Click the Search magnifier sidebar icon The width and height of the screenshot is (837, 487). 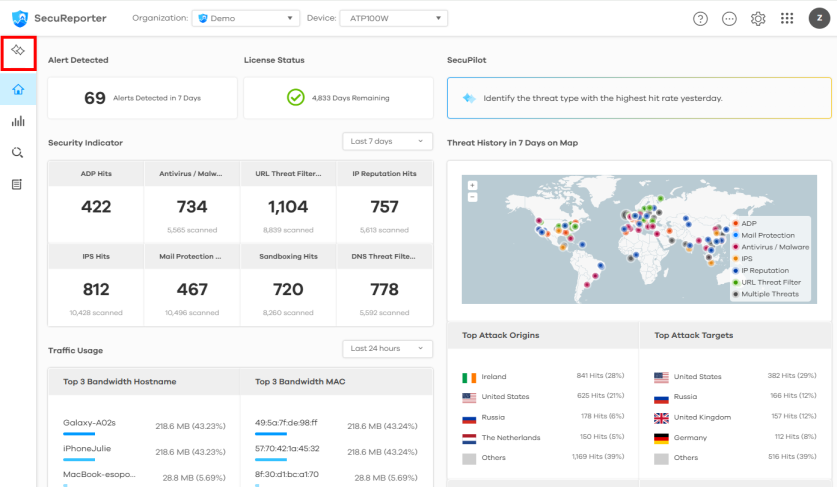coord(18,153)
